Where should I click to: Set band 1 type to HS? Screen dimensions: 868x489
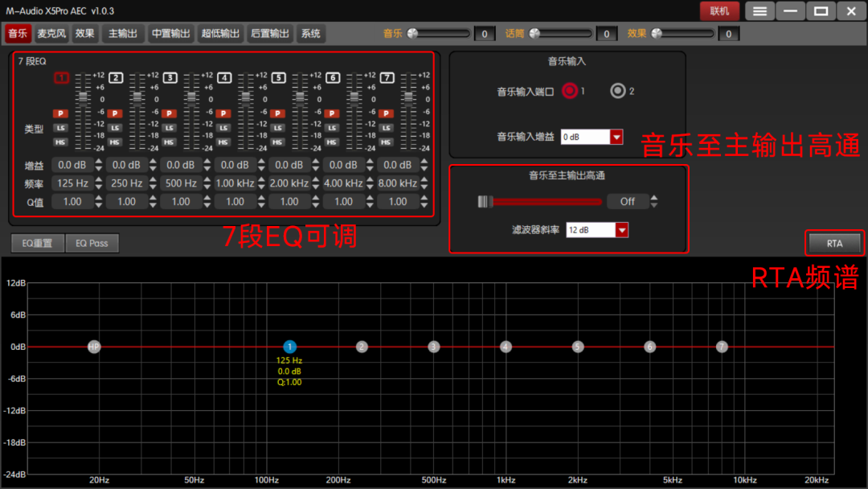[x=60, y=142]
